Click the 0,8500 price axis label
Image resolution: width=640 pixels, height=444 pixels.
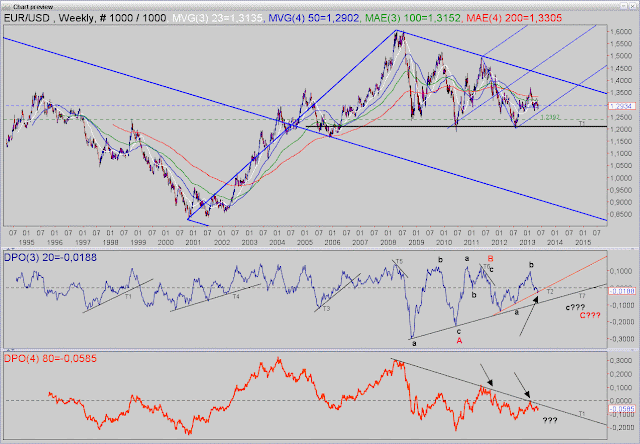[x=620, y=214]
